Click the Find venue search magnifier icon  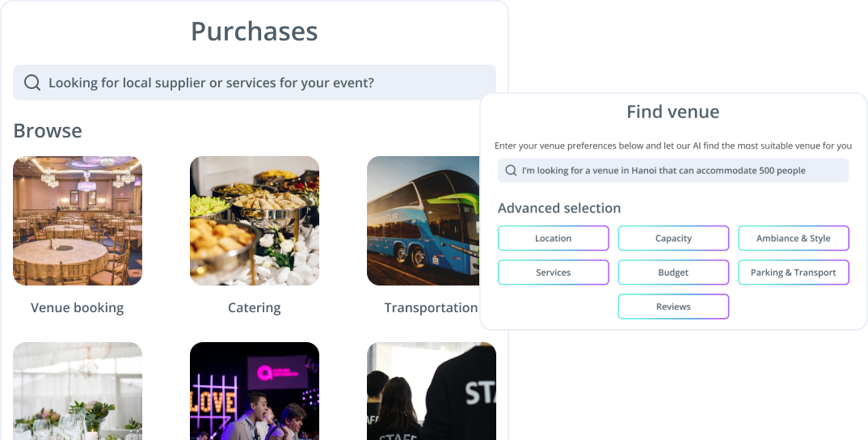(x=511, y=171)
